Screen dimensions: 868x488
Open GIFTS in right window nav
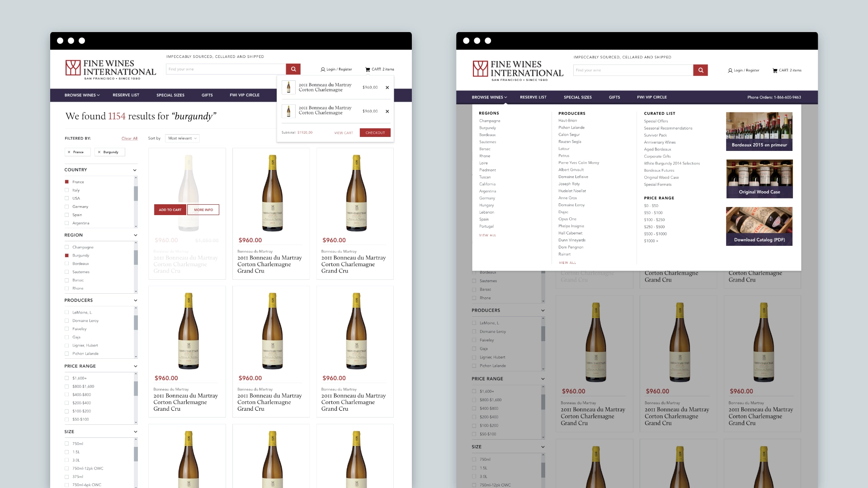[x=614, y=97]
